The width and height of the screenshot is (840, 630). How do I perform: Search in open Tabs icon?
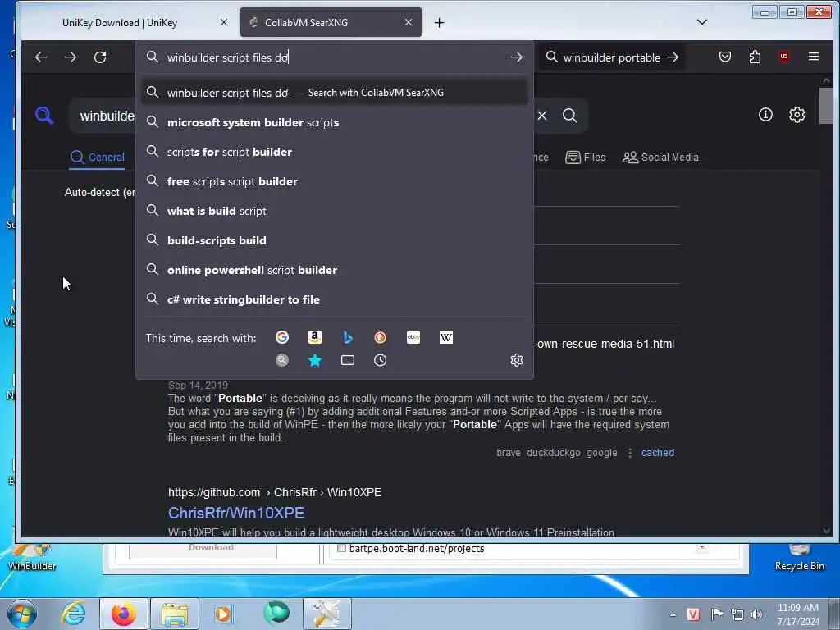[x=348, y=360]
